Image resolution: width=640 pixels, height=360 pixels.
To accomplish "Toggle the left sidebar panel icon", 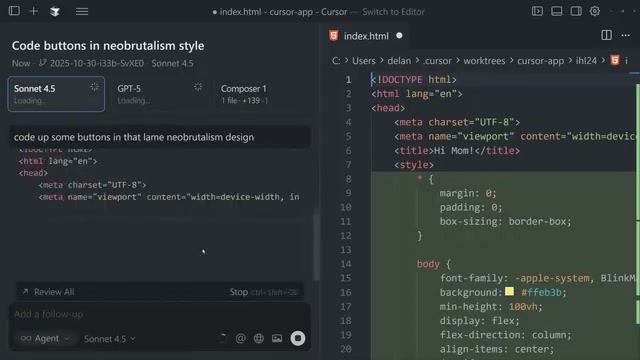I will click(x=14, y=11).
